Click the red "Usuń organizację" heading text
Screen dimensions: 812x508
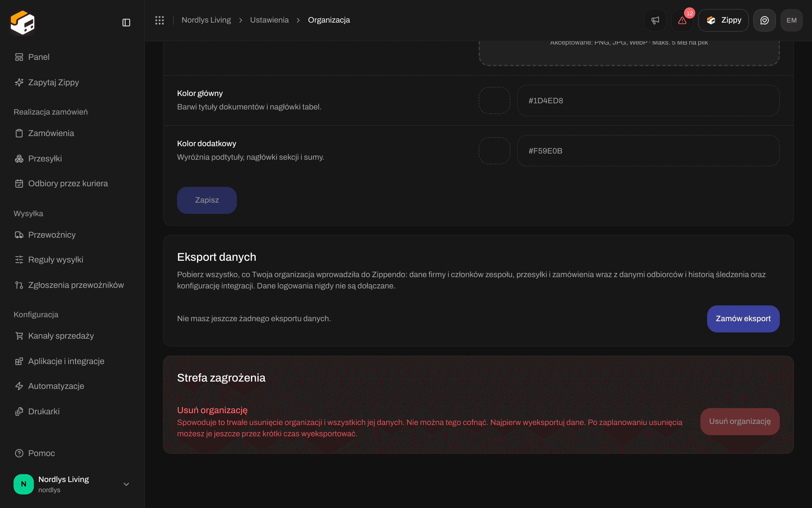tap(212, 410)
